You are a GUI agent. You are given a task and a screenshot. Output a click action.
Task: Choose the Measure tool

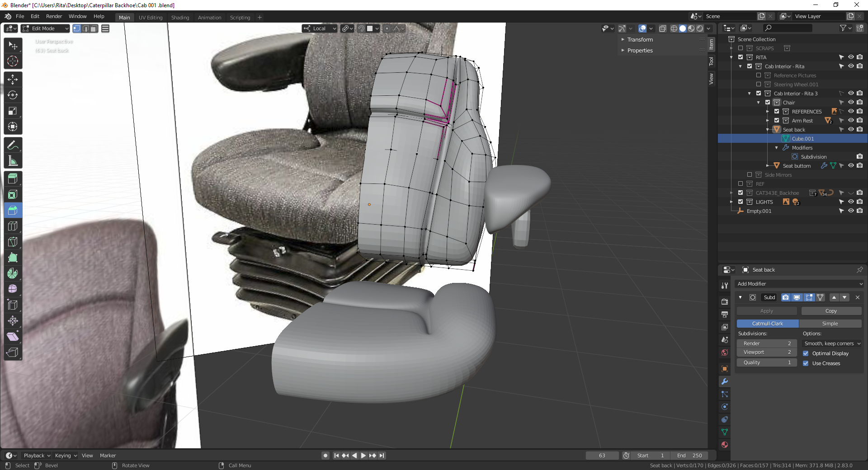(13, 161)
